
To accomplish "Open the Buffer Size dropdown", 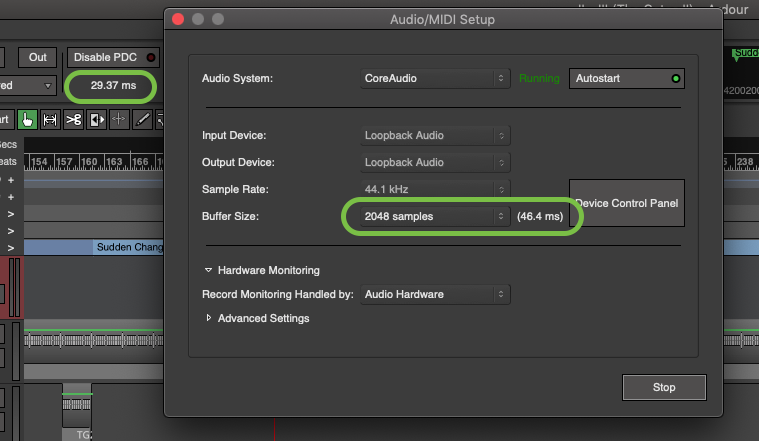I will click(x=435, y=216).
